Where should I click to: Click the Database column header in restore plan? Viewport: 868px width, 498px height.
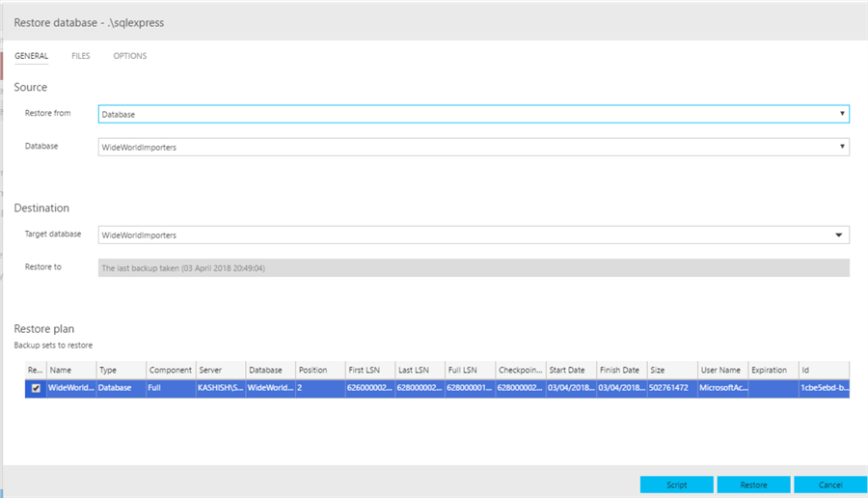(x=271, y=370)
